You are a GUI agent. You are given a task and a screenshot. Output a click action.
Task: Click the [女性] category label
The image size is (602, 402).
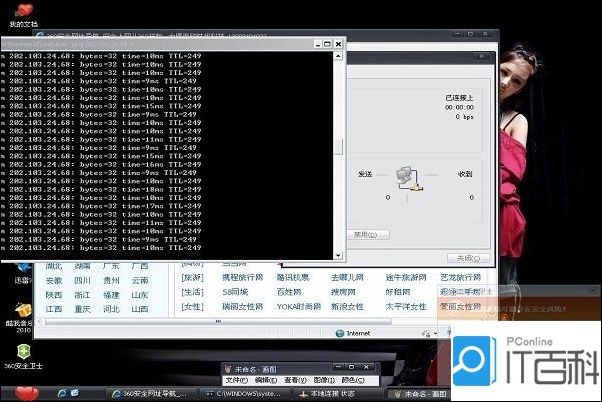tap(192, 306)
